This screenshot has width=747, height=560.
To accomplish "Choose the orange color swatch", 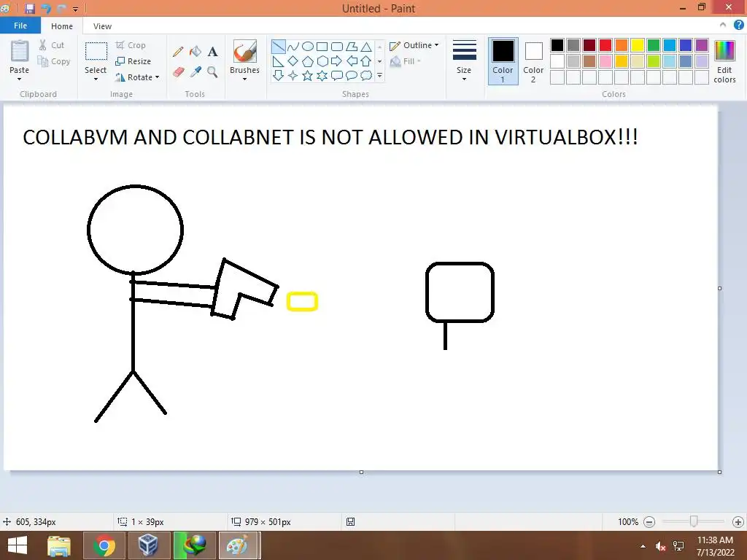I will point(622,45).
